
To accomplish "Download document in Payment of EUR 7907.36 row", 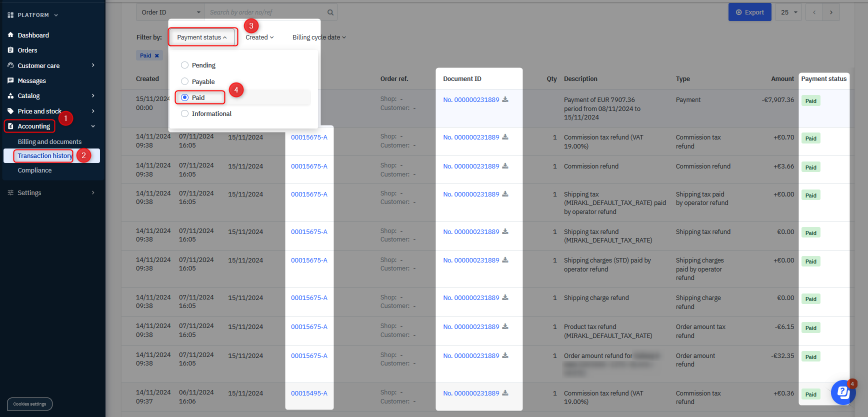I will tap(505, 99).
